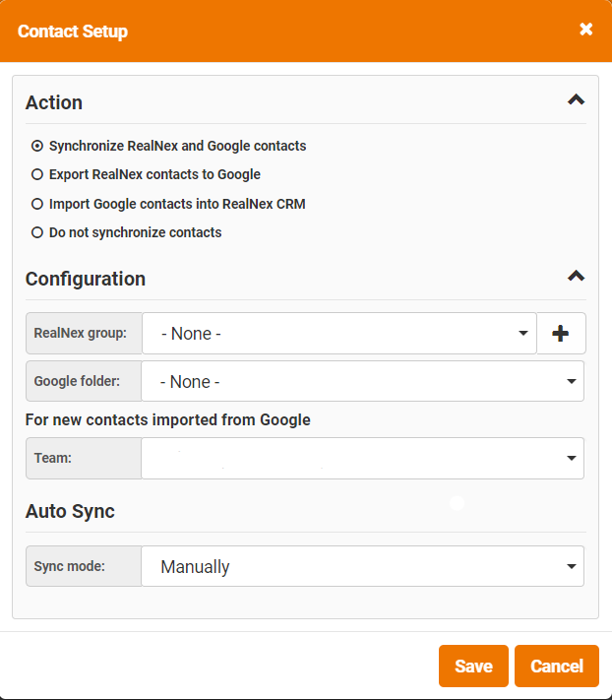Click the RealNex group label

(x=81, y=333)
